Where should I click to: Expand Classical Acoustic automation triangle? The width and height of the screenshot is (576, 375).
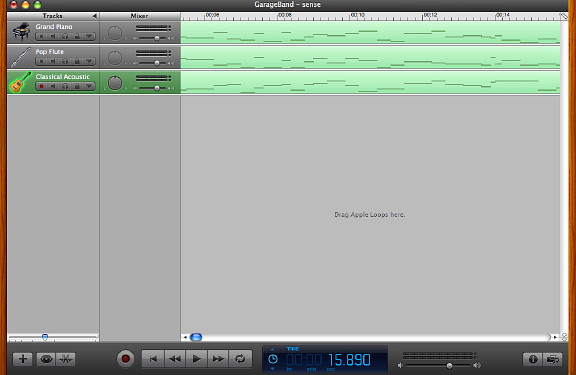tap(89, 86)
